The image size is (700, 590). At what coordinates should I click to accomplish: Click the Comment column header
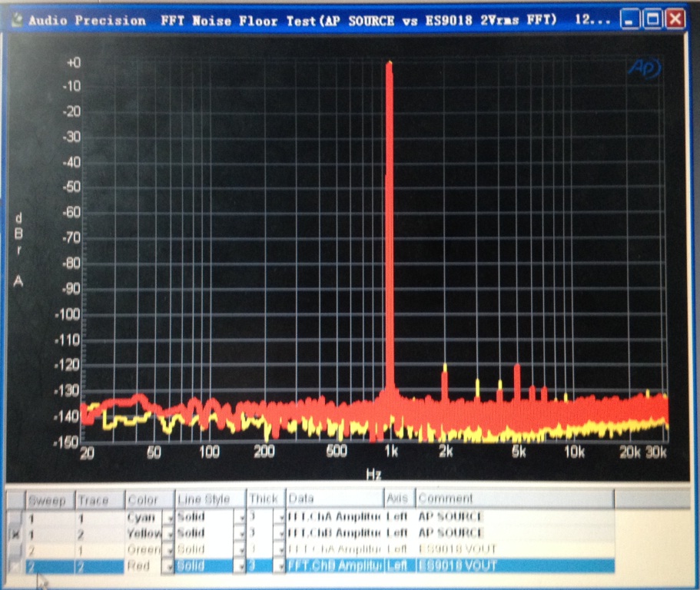click(515, 498)
